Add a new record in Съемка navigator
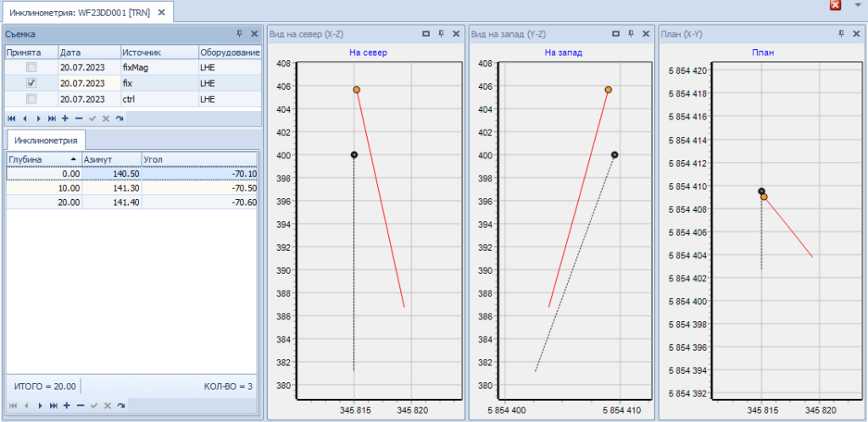The width and height of the screenshot is (868, 422). pos(65,118)
